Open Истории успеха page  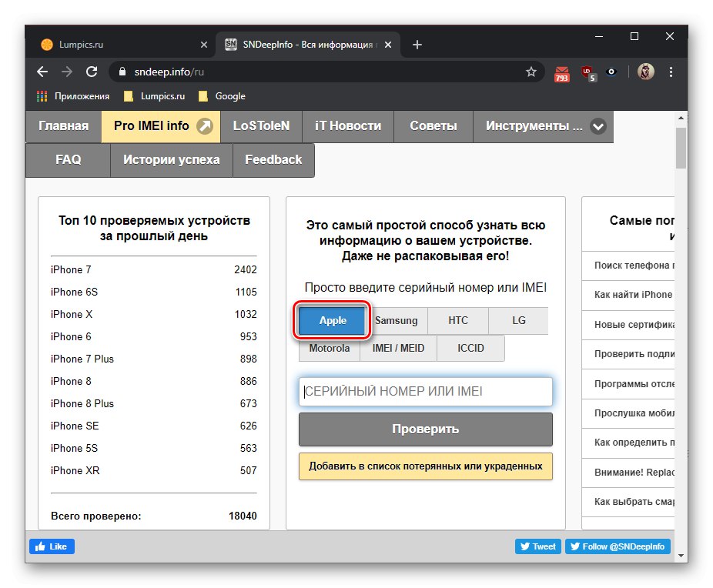click(x=172, y=160)
